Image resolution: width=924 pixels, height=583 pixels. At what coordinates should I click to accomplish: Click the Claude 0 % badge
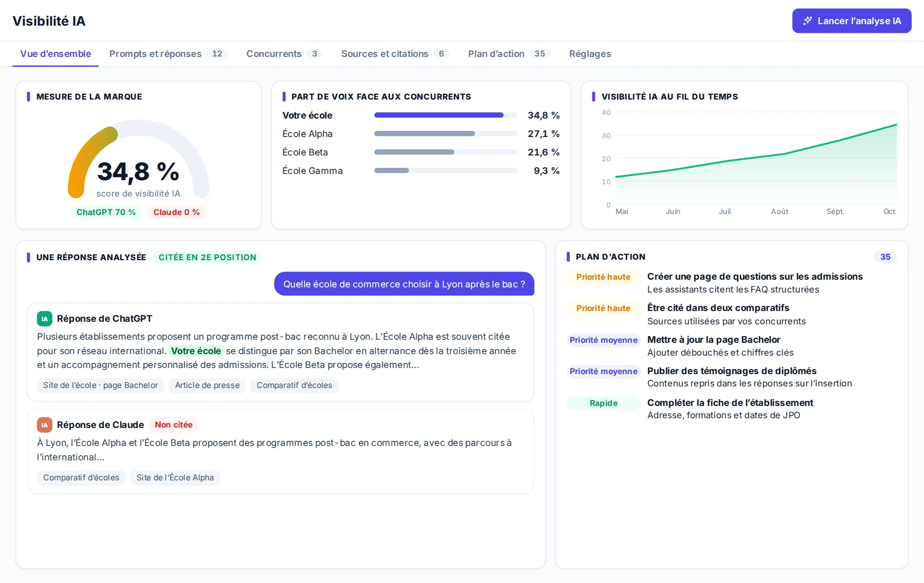pos(176,212)
